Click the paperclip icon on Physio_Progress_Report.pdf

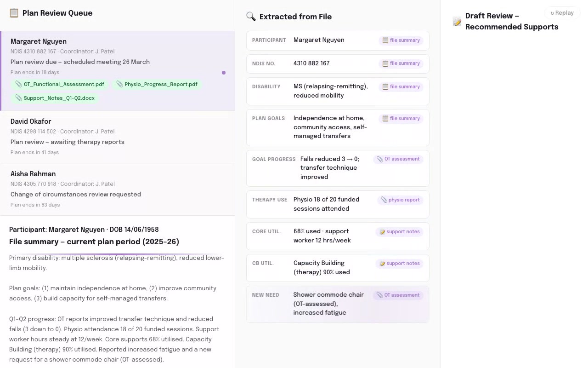[120, 84]
